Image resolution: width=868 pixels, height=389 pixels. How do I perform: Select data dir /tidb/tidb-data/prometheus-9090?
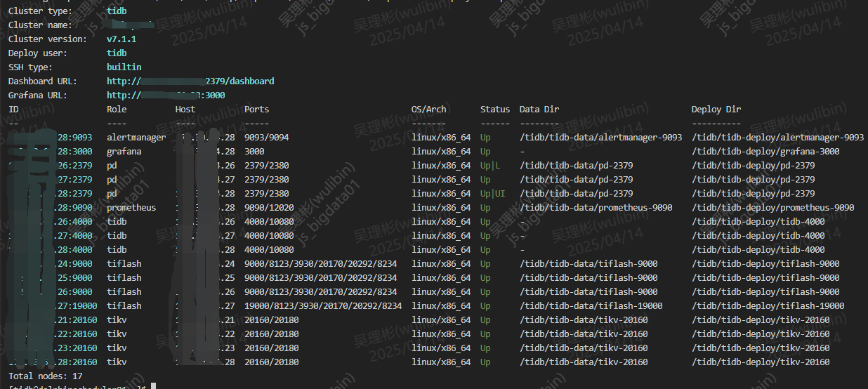point(596,208)
